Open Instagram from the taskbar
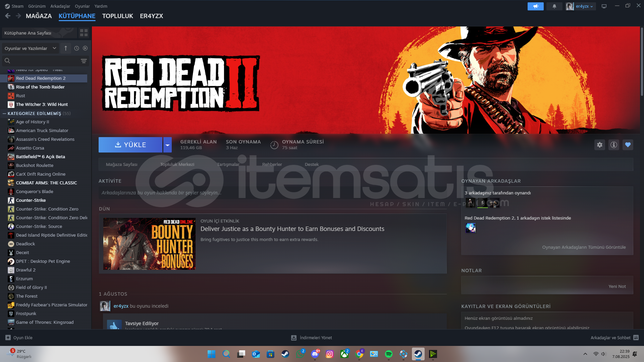Image resolution: width=644 pixels, height=362 pixels. pos(330,354)
